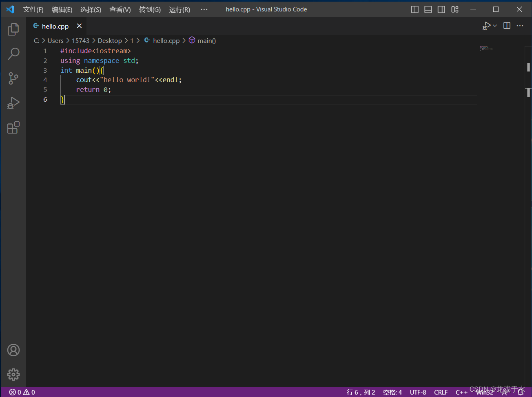This screenshot has height=397, width=532.
Task: Click line number 1 in gutter
Action: point(45,51)
